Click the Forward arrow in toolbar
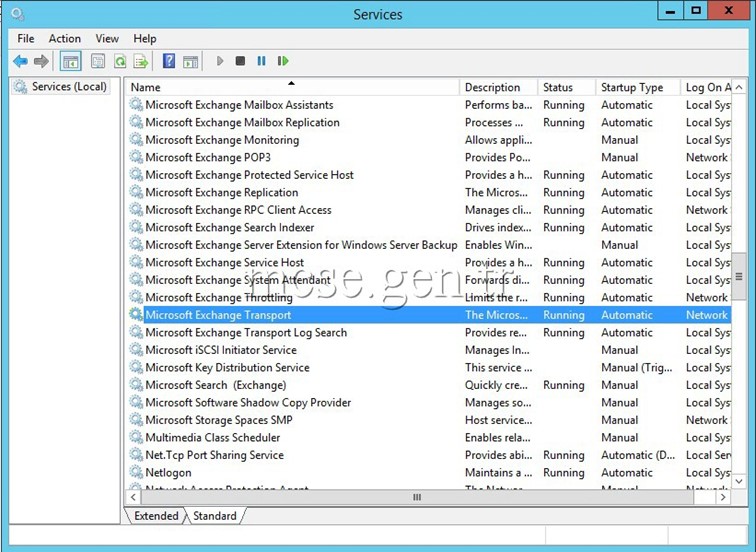The width and height of the screenshot is (756, 552). pos(41,61)
